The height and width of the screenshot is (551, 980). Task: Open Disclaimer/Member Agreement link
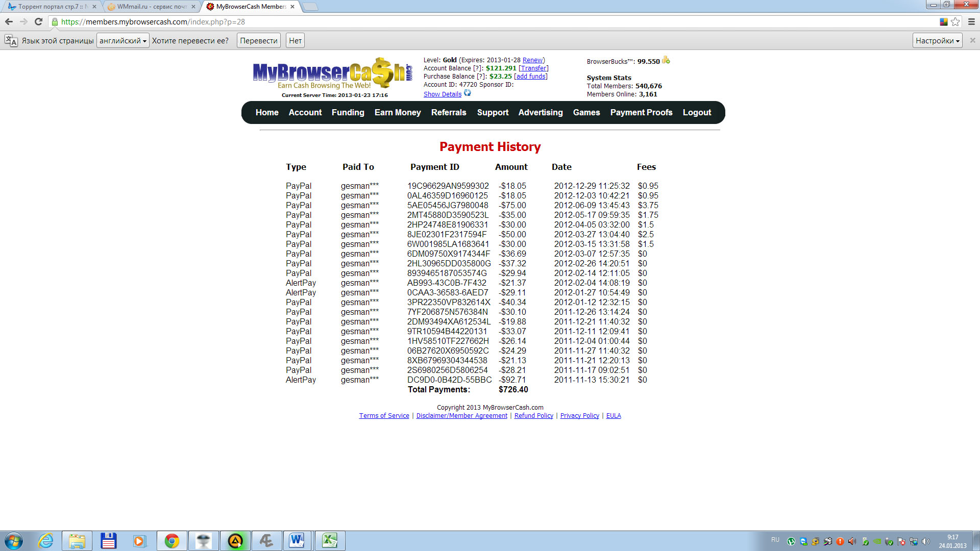click(462, 416)
